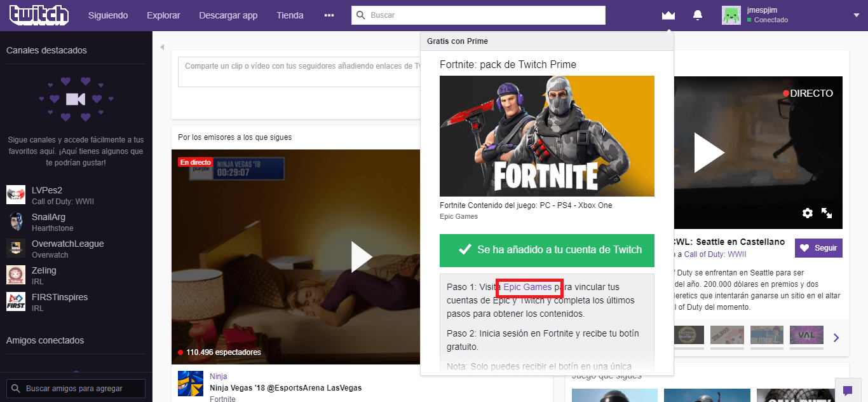The image size is (868, 402).
Task: Click the FIRSTinspires channel avatar
Action: pos(16,301)
